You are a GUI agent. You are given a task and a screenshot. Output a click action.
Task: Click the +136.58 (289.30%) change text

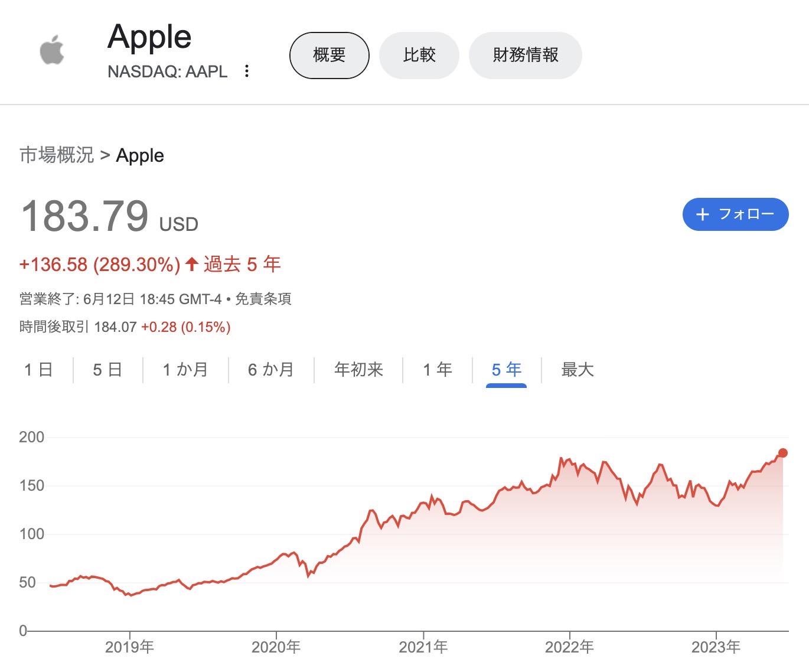click(x=100, y=265)
